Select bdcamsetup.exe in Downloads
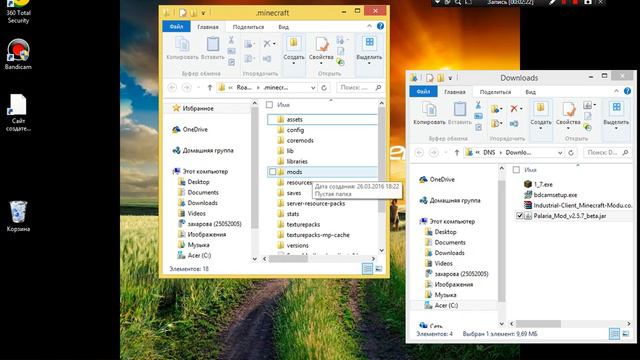640x360 pixels. pos(555,195)
